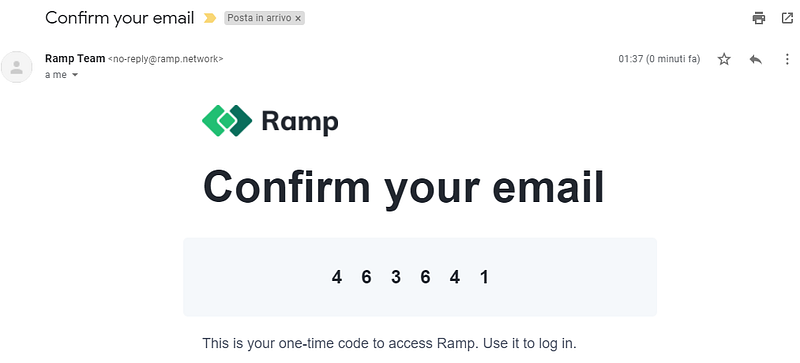Viewport: 800px width, 363px height.
Task: Click the 01:37 timestamp
Action: 659,59
